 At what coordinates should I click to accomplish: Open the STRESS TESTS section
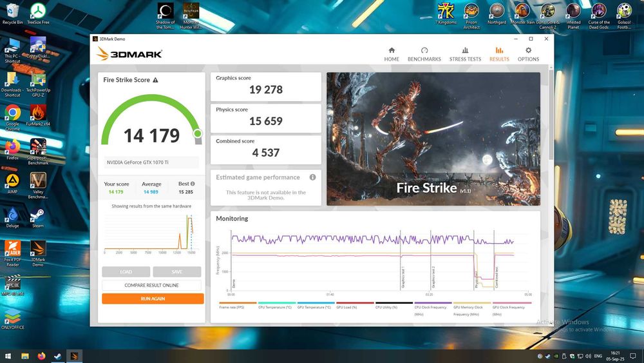465,54
